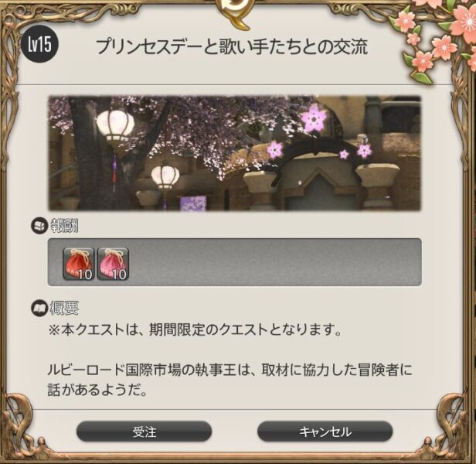476x464 pixels.
Task: Select the red pouch reward item
Action: point(78,264)
